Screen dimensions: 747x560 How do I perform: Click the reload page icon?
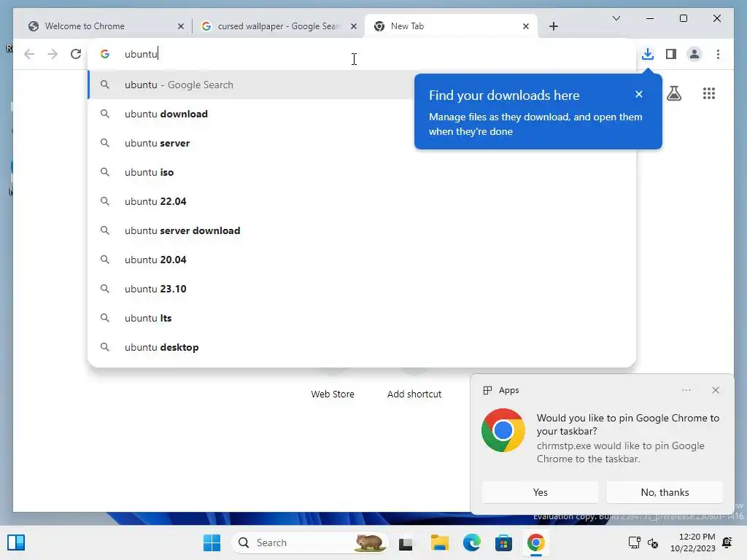(x=76, y=54)
